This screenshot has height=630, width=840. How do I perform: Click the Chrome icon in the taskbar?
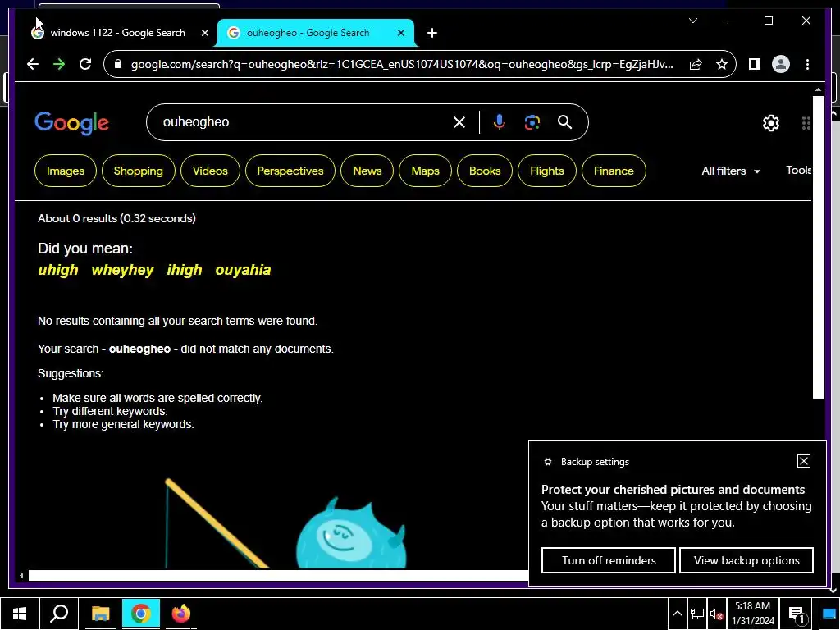click(x=141, y=614)
